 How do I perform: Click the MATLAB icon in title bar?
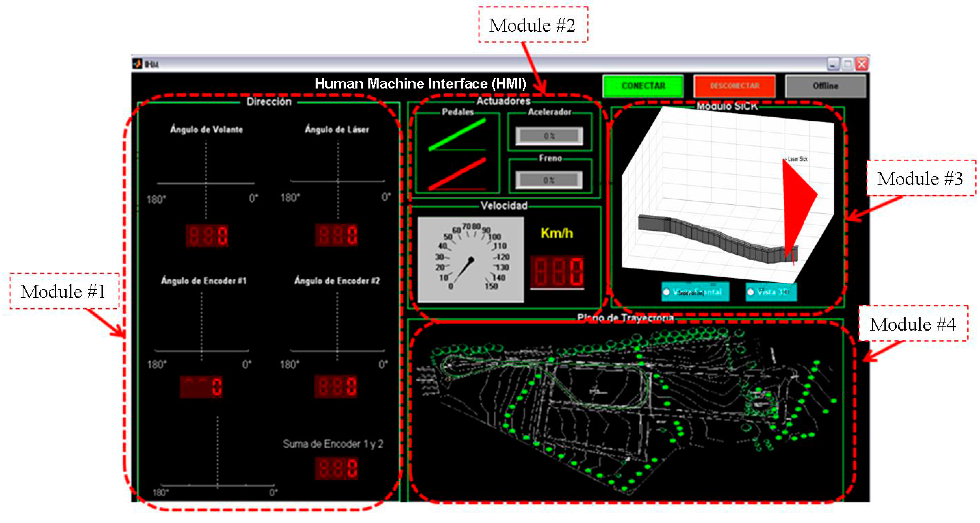137,63
